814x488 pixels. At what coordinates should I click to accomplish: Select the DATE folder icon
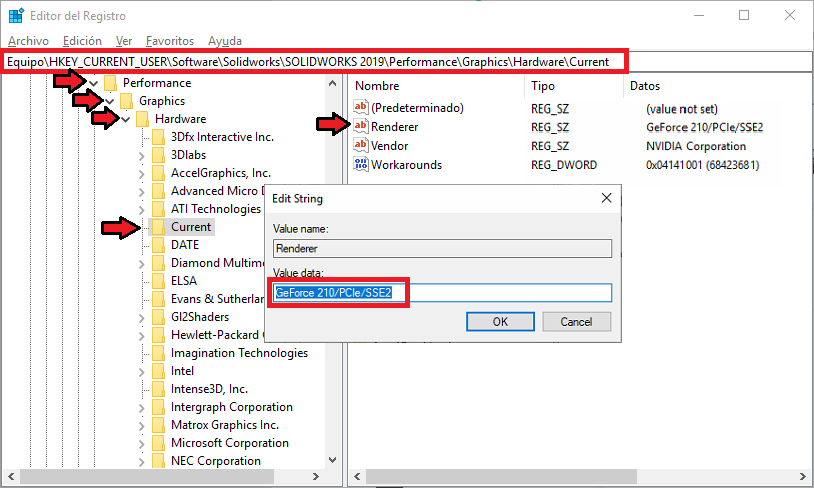[159, 245]
